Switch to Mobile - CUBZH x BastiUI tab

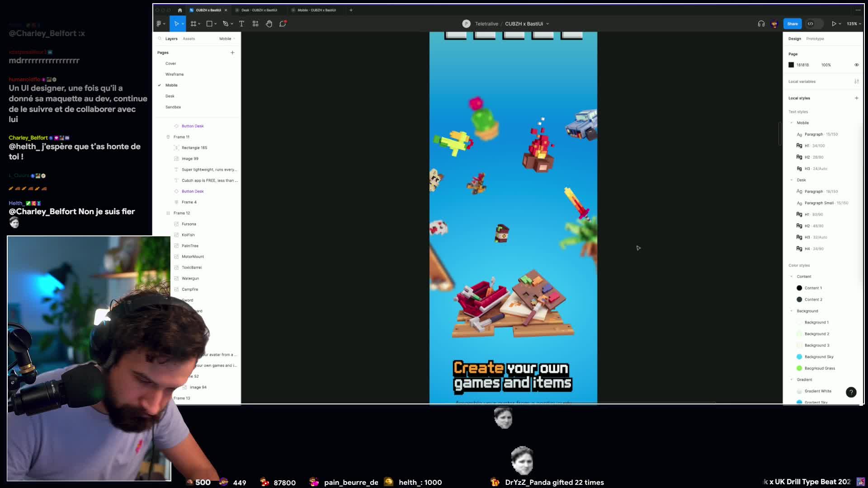point(316,10)
